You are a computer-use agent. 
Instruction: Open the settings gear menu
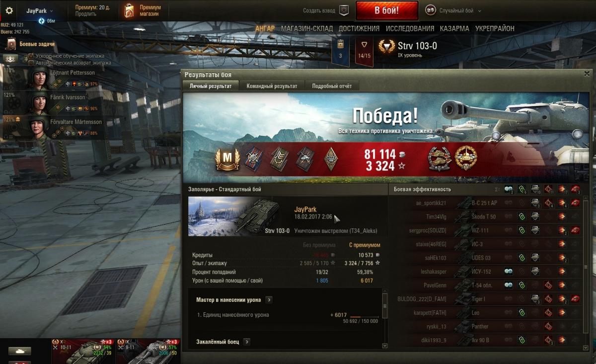[x=9, y=10]
